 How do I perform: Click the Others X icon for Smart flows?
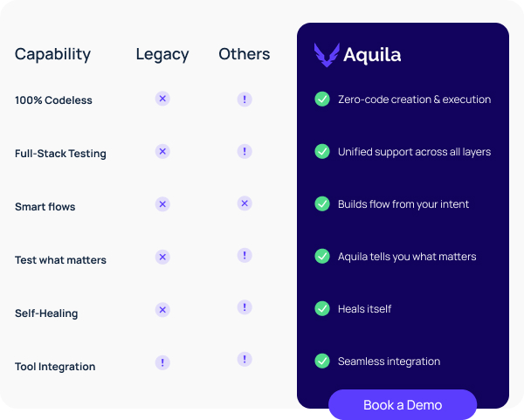245,203
